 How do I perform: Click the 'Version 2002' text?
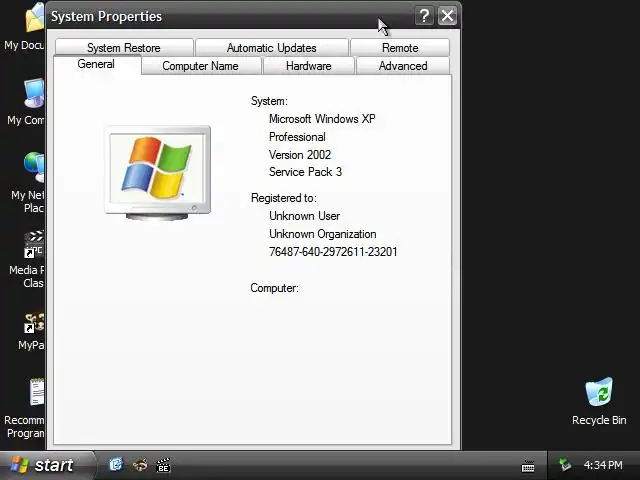coord(300,155)
